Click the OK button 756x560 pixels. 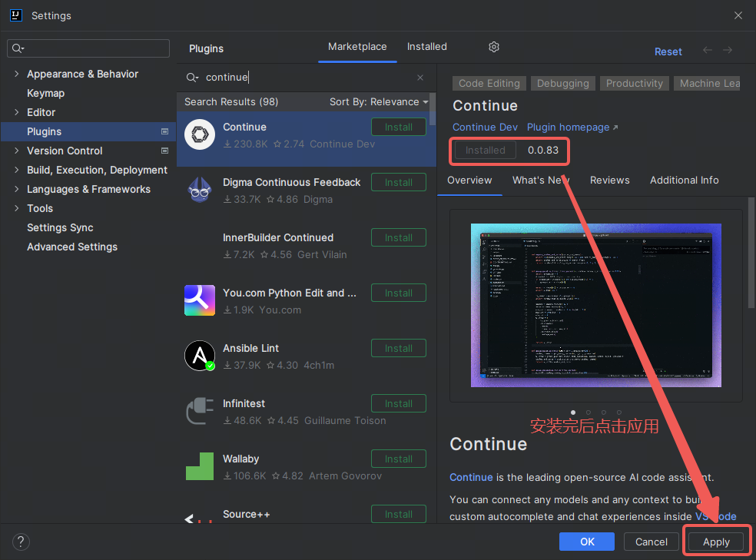click(587, 542)
